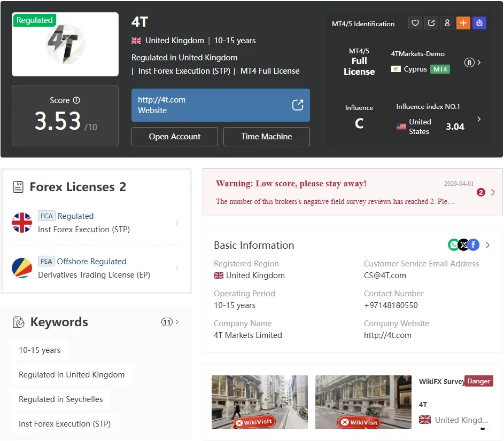Click the WhatsApp icon in Basic Information

(453, 245)
